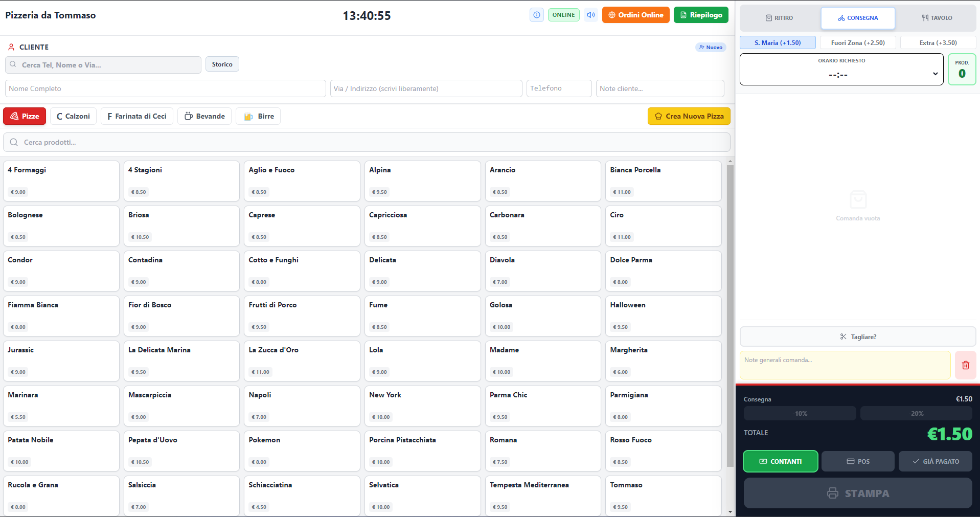Click the Telefono input field

[x=559, y=88]
